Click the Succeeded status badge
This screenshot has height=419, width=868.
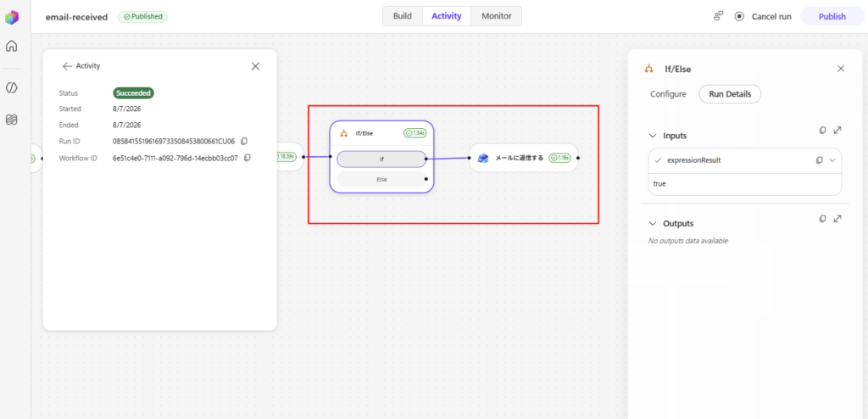tap(133, 93)
